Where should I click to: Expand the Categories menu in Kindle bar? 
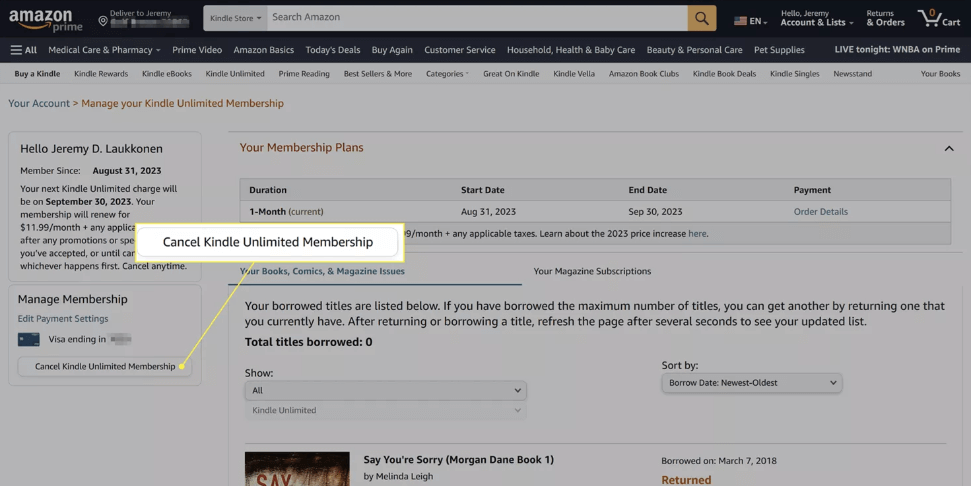click(447, 74)
